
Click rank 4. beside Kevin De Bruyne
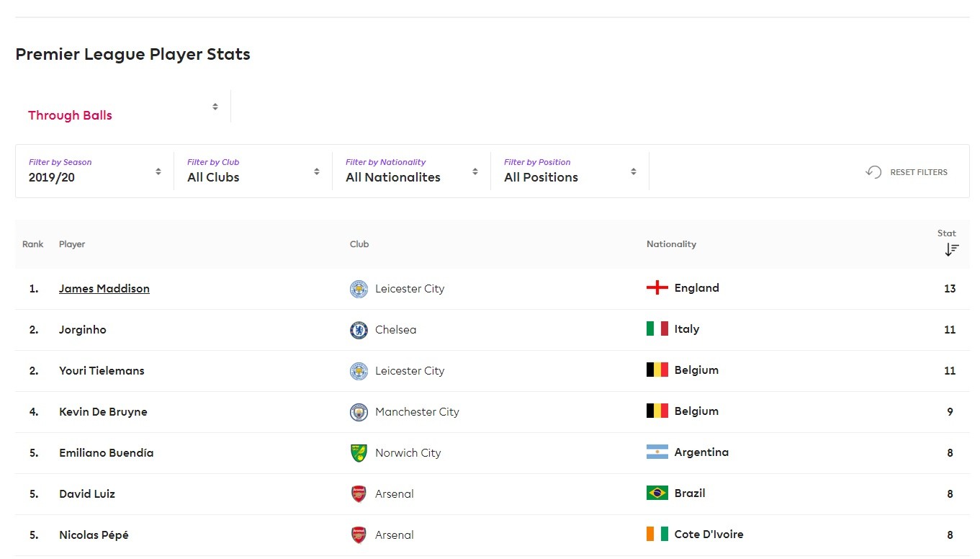(34, 412)
